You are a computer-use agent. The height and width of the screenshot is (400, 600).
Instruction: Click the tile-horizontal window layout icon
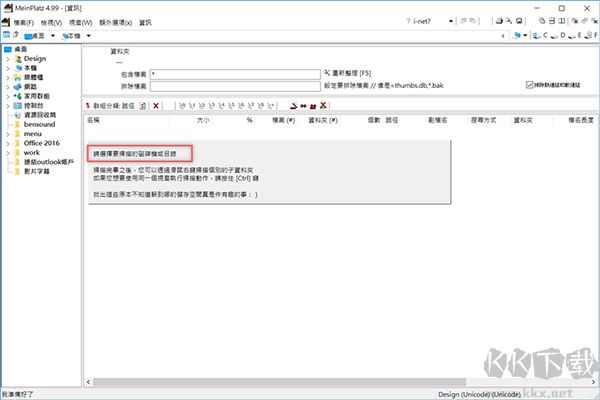[552, 21]
